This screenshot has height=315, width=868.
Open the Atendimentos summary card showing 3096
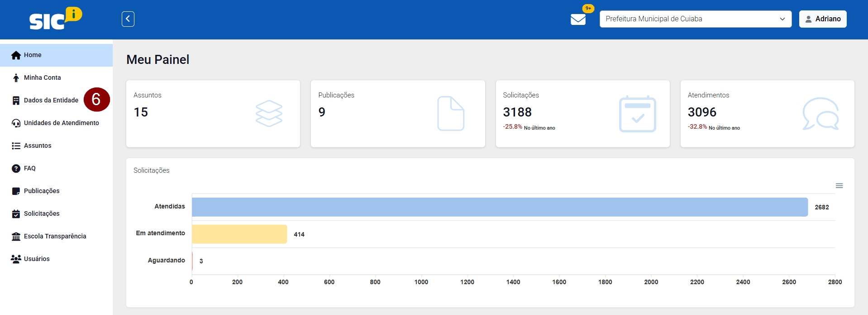point(767,114)
